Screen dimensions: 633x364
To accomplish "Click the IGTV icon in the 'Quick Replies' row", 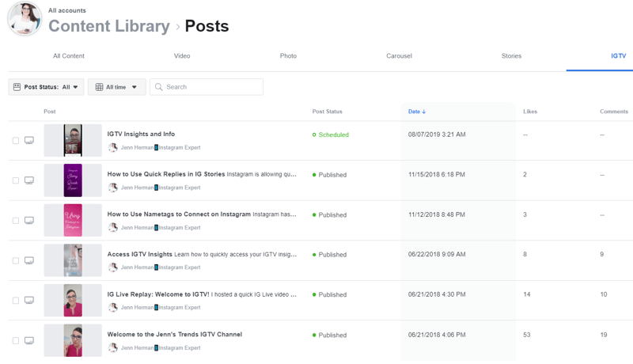I will (x=29, y=180).
